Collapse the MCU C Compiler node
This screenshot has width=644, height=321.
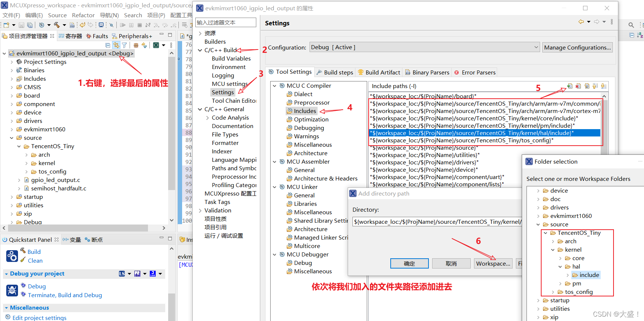275,86
